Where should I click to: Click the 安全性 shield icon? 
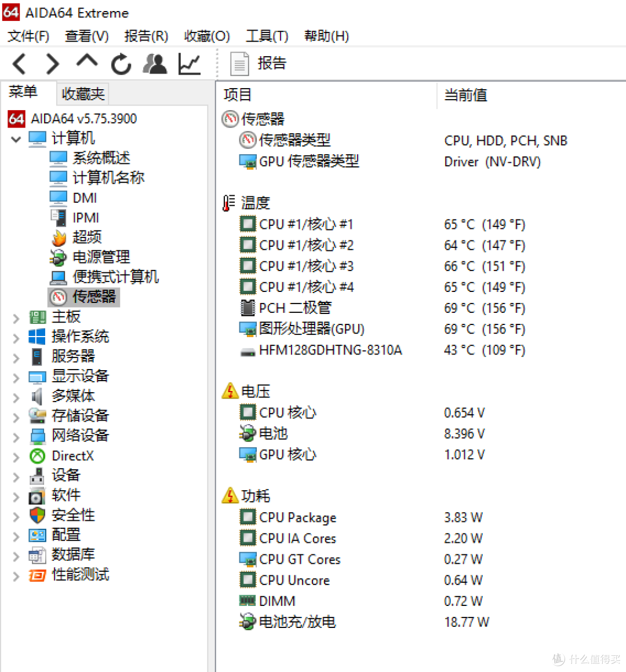click(37, 516)
